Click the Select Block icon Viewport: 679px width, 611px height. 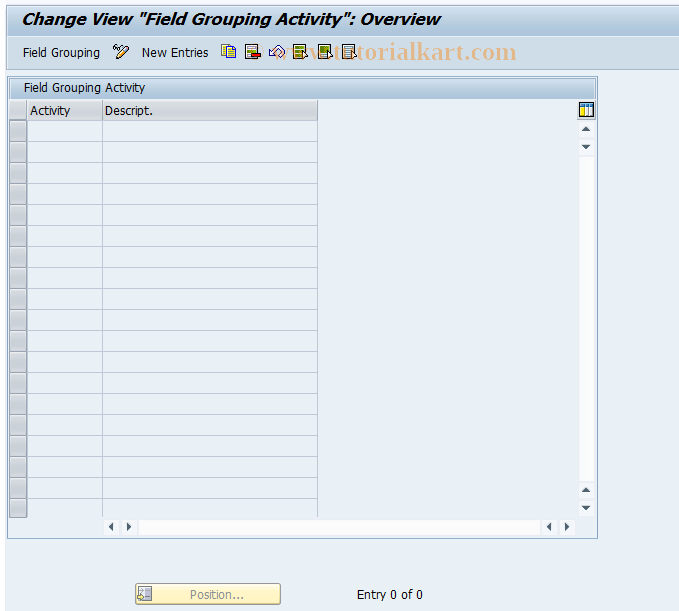[324, 52]
